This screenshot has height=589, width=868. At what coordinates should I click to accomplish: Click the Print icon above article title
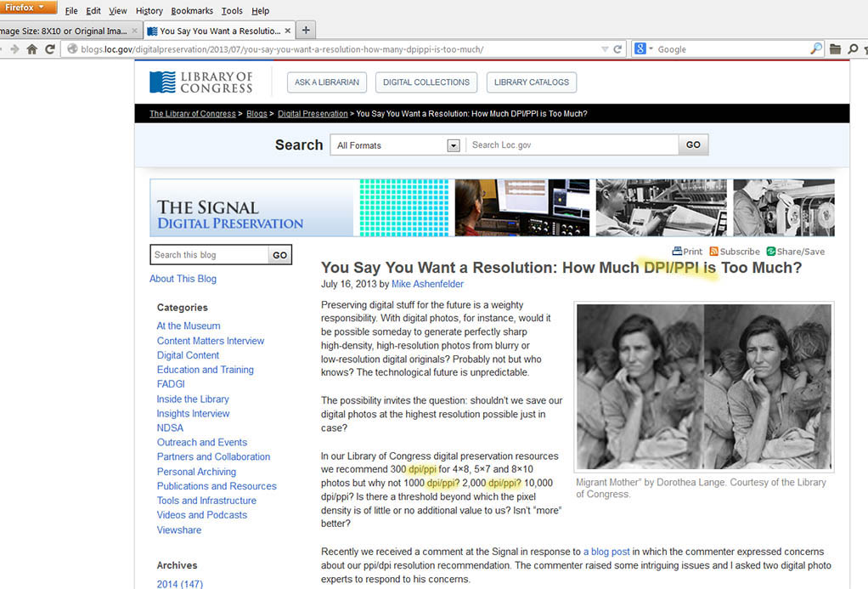pyautogui.click(x=677, y=251)
